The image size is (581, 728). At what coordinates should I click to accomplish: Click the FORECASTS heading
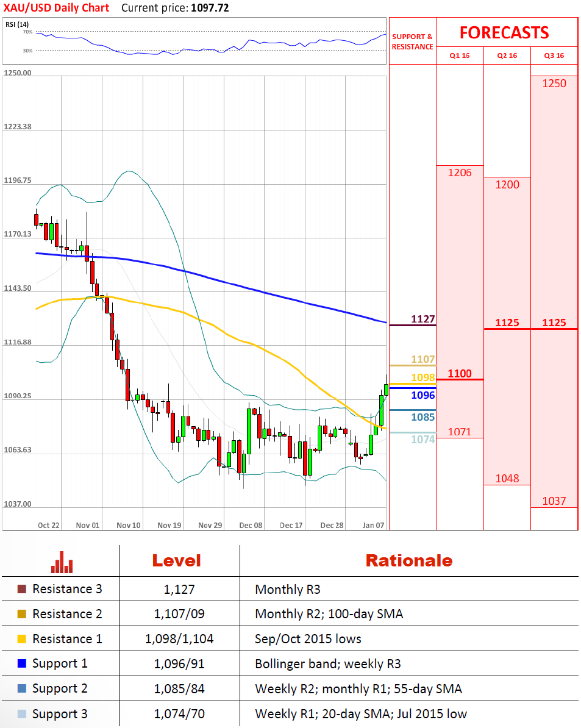coord(504,32)
